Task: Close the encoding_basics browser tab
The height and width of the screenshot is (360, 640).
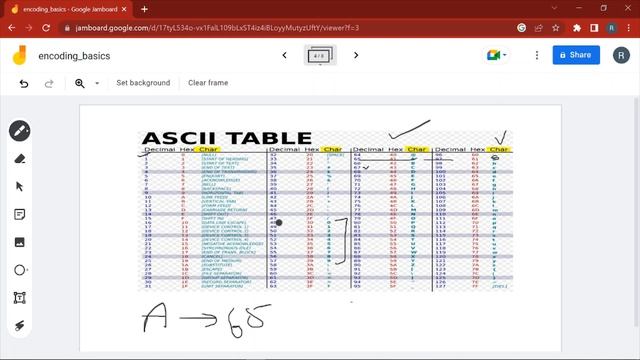Action: tap(124, 9)
